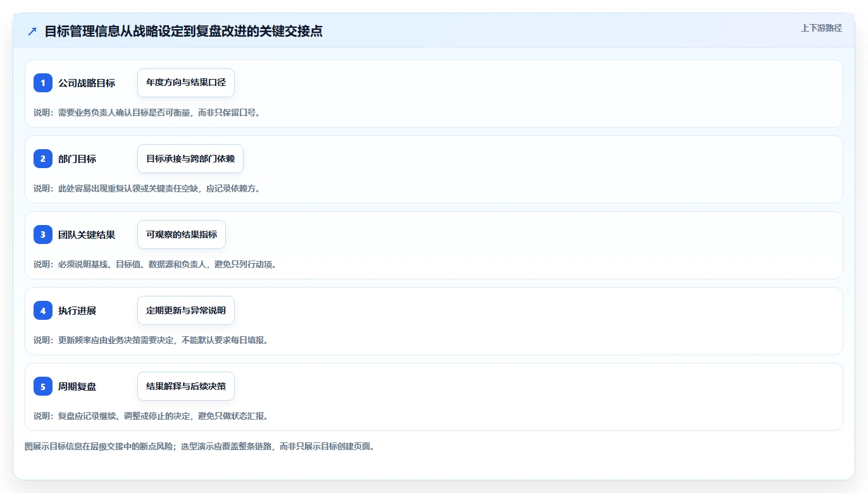The height and width of the screenshot is (493, 868).
Task: Click the arrow icon beside the title
Action: pos(32,32)
